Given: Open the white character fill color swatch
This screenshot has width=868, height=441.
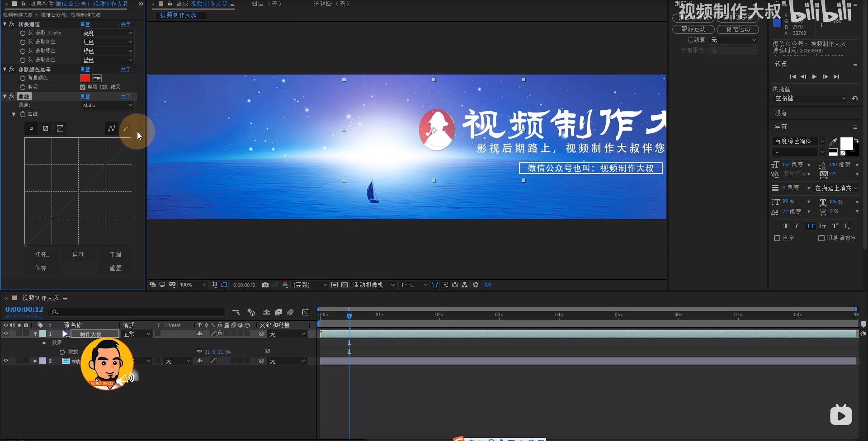Looking at the screenshot, I should (846, 144).
